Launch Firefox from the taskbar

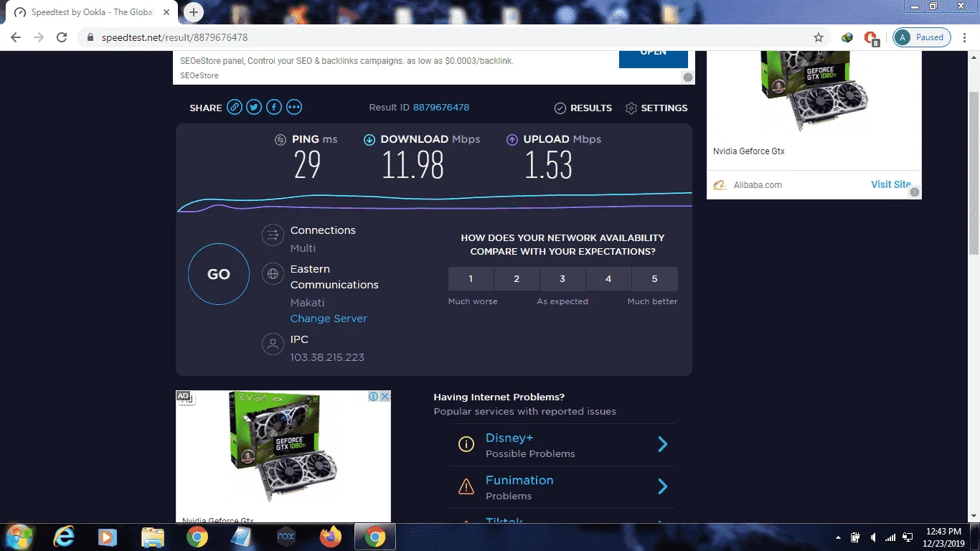click(331, 537)
